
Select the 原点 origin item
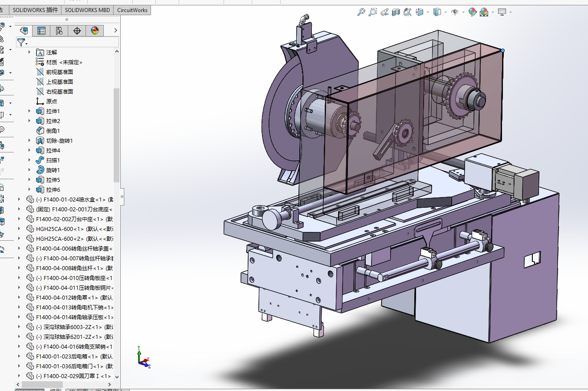coord(51,102)
